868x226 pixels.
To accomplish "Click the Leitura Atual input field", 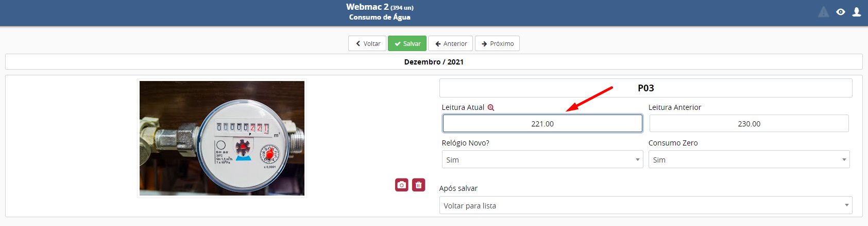I will [542, 123].
